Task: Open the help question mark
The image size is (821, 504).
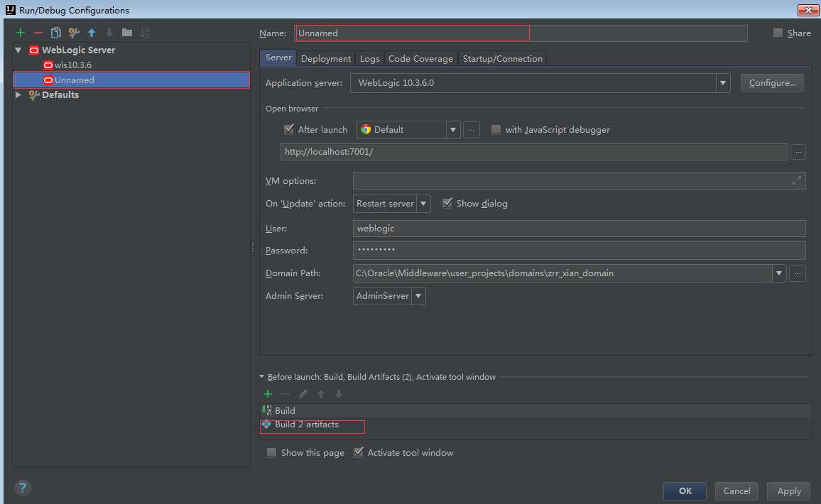Action: [23, 488]
